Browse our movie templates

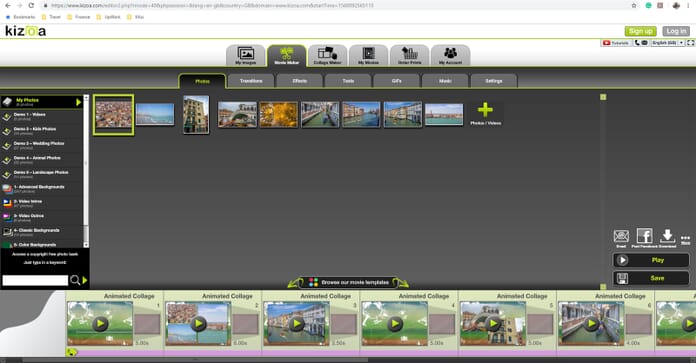coord(349,282)
